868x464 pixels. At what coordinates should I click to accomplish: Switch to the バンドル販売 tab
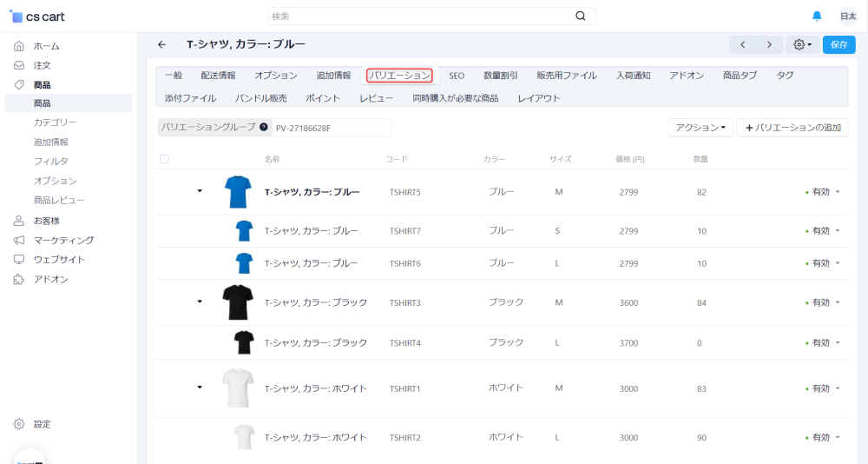coord(260,98)
